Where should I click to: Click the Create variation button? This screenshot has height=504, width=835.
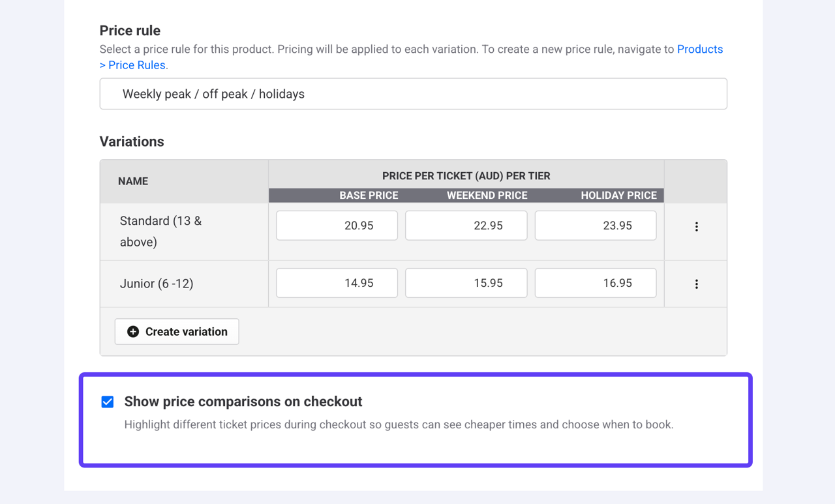point(176,331)
